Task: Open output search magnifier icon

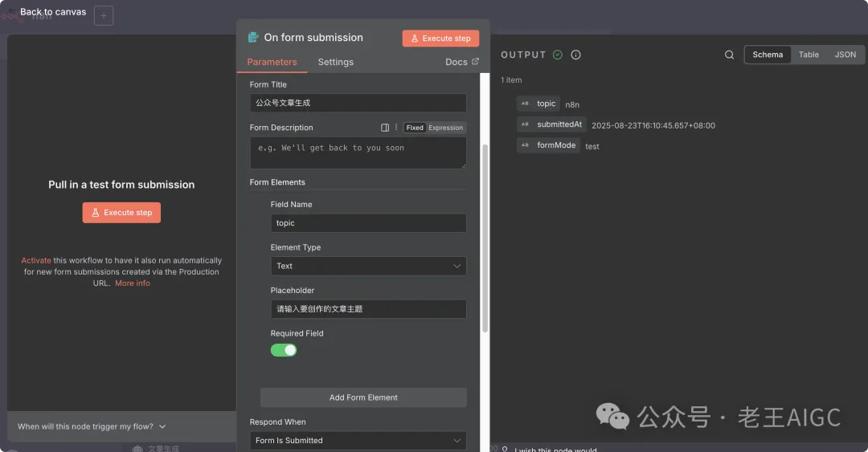Action: 729,55
